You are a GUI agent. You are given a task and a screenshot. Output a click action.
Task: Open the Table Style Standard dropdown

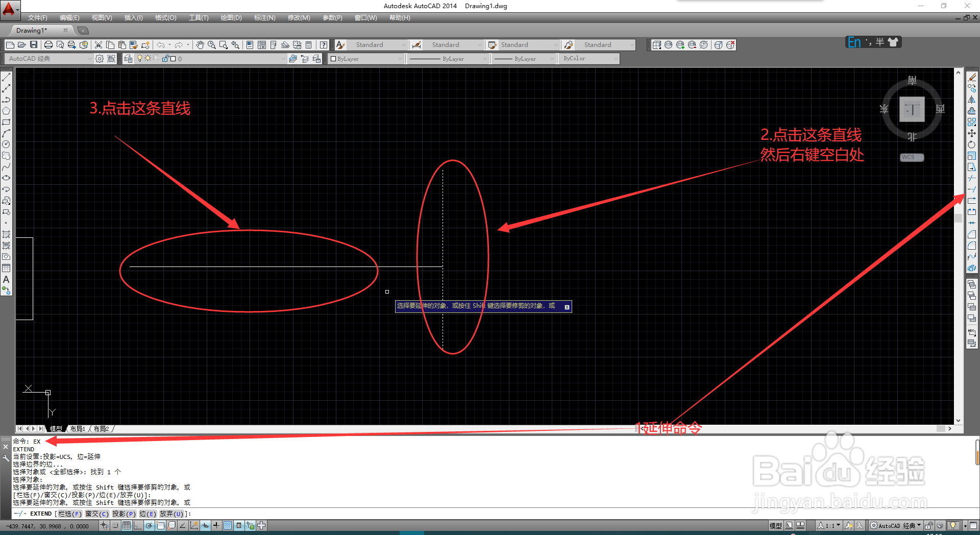pyautogui.click(x=529, y=45)
